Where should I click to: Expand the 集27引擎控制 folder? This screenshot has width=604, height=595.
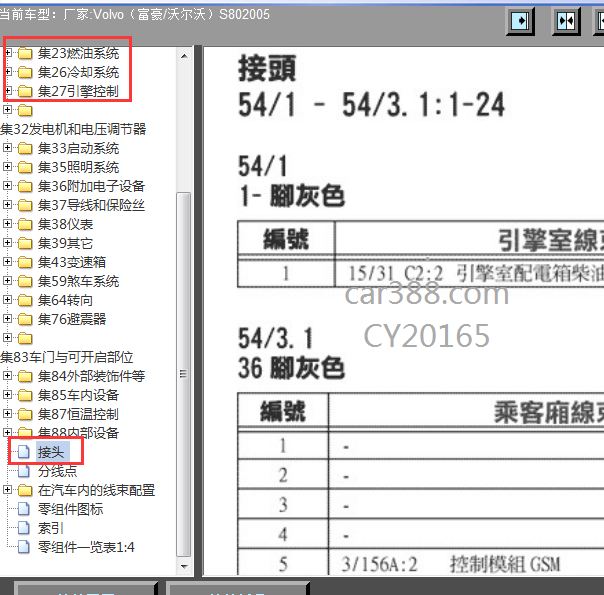(7, 91)
